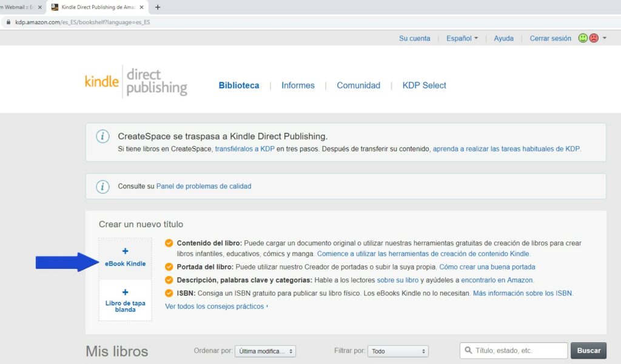Image resolution: width=621 pixels, height=364 pixels.
Task: Click the checkmark icon beside Descripción, palabras clave
Action: 169,280
